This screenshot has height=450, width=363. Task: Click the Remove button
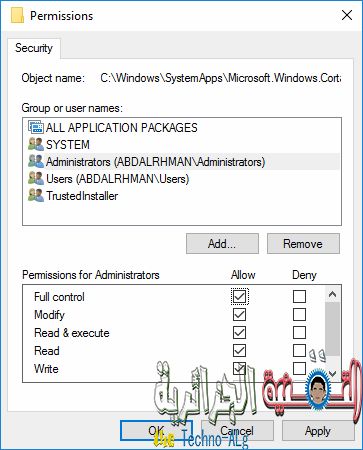point(303,243)
